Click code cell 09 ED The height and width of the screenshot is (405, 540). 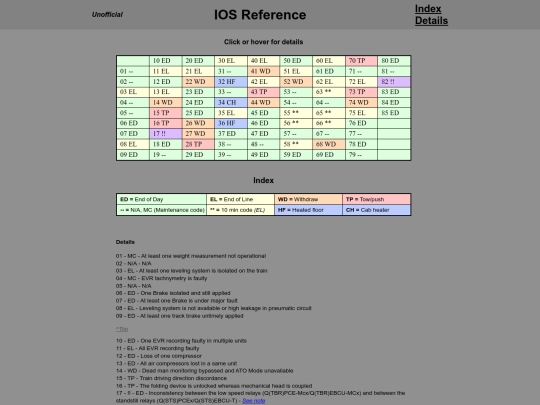(133, 155)
